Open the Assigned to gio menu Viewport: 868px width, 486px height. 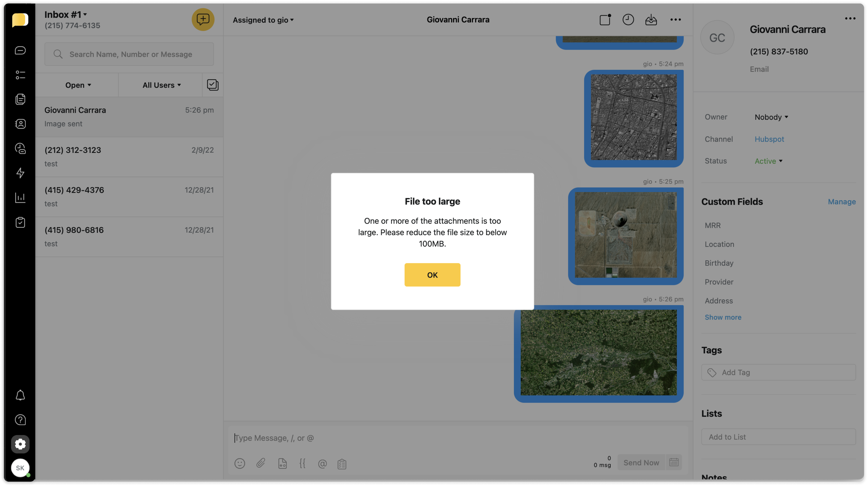263,20
